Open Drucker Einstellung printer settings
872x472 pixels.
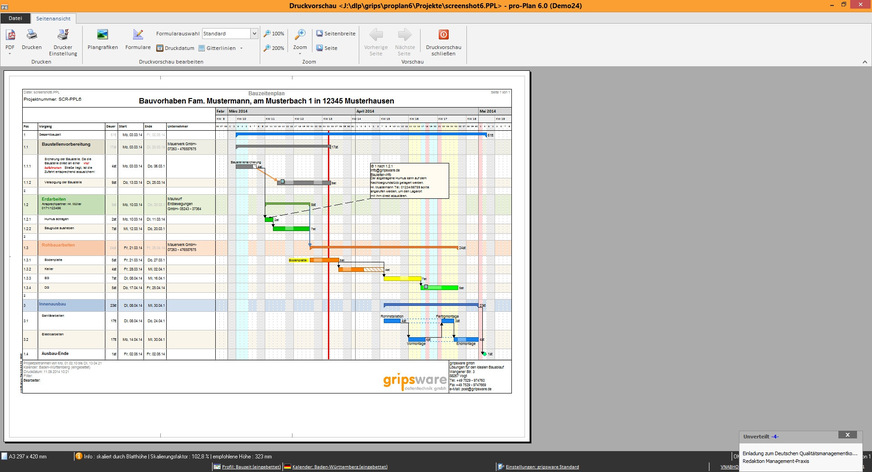pyautogui.click(x=63, y=38)
